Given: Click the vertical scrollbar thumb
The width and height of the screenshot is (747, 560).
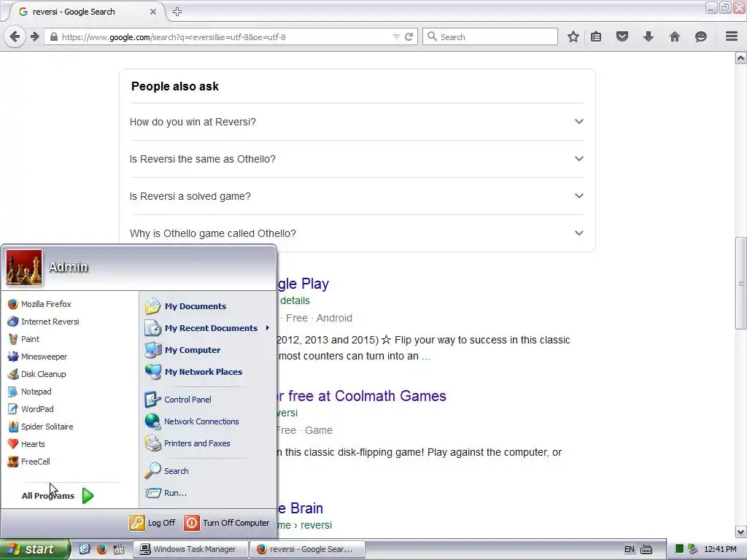Looking at the screenshot, I should pyautogui.click(x=741, y=284).
